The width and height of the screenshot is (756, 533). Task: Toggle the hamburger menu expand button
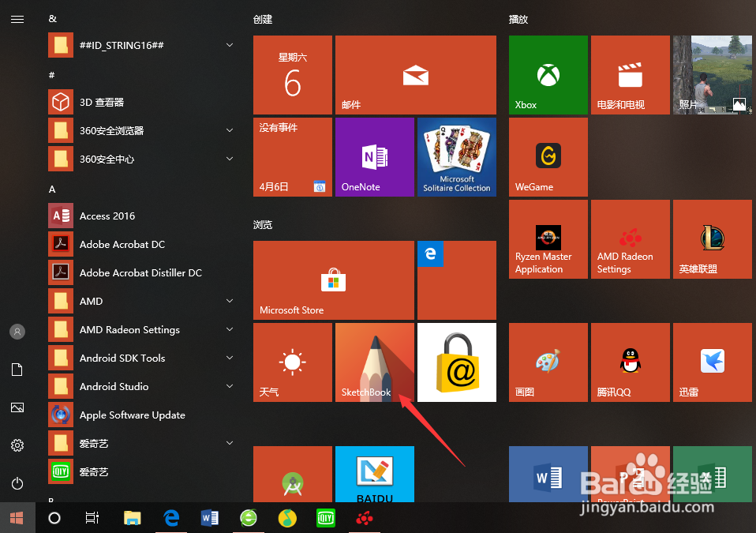[17, 19]
